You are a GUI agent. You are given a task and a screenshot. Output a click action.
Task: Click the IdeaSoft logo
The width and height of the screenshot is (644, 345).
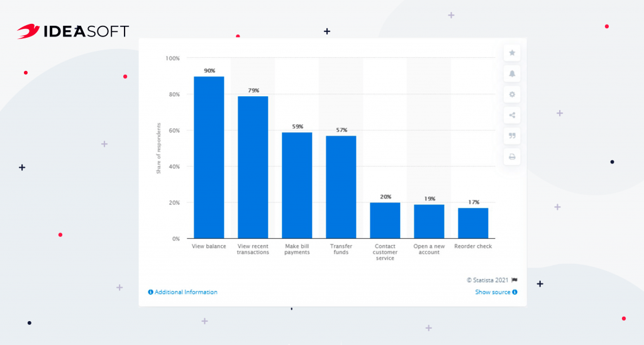(73, 31)
